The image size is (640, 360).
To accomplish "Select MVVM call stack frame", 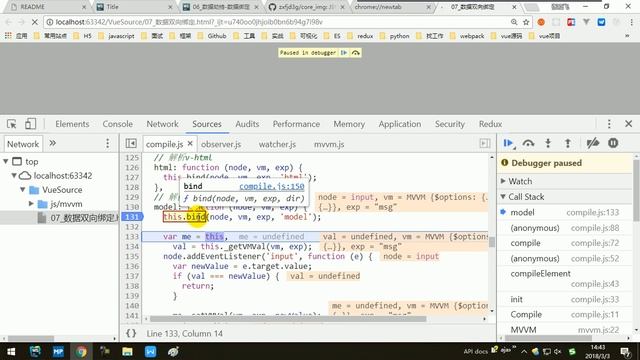I will (x=564, y=329).
